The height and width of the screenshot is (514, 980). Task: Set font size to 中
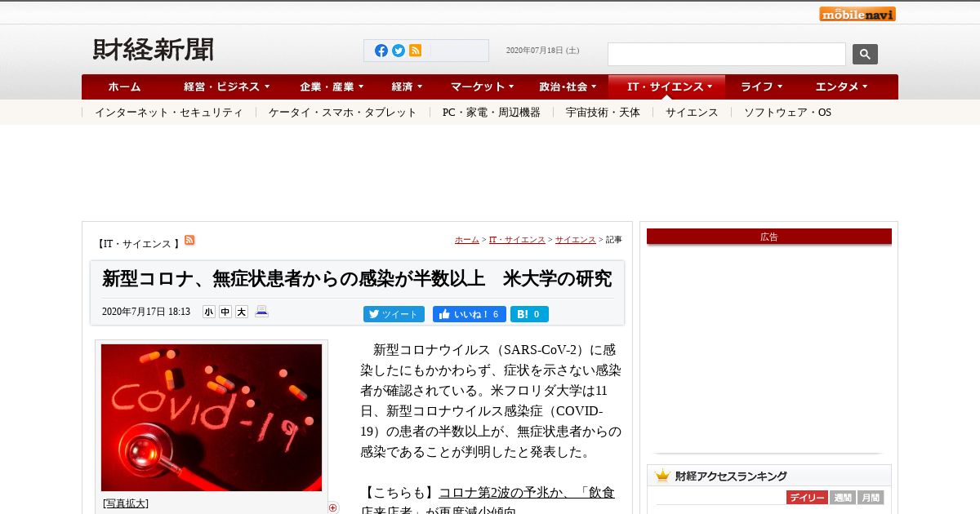(225, 312)
